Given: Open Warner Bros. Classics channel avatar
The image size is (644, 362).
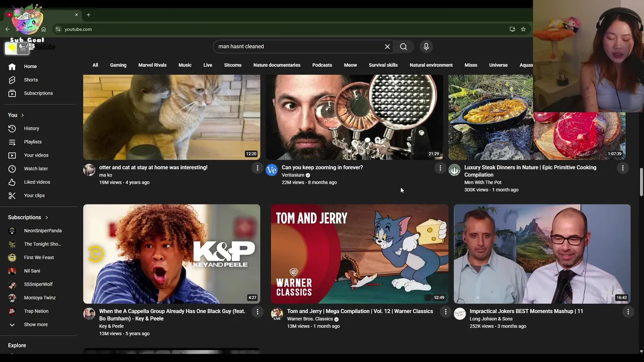Looking at the screenshot, I should click(x=277, y=314).
